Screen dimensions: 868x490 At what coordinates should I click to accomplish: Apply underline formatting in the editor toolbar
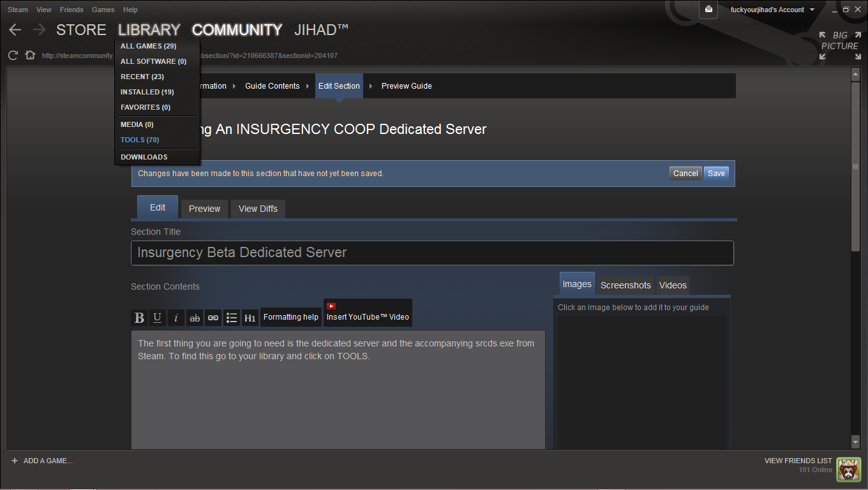pos(158,318)
